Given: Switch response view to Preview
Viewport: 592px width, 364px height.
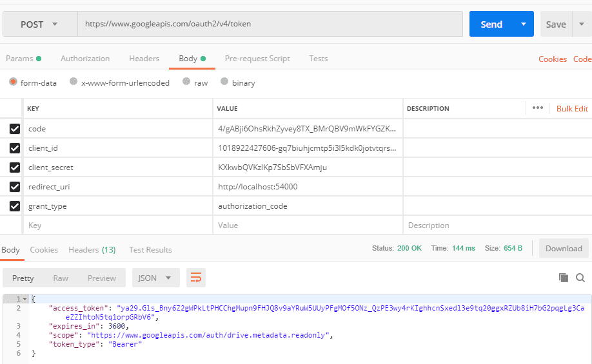Looking at the screenshot, I should 101,278.
